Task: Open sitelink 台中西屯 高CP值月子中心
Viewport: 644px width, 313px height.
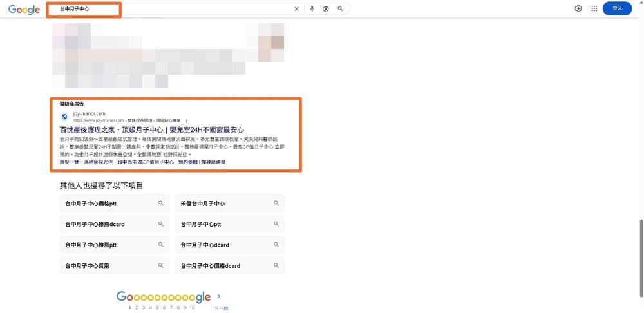Action: [146, 162]
